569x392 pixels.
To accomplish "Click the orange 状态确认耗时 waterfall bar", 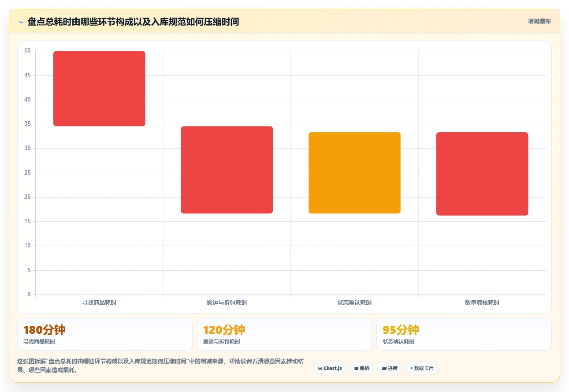I will [x=354, y=173].
